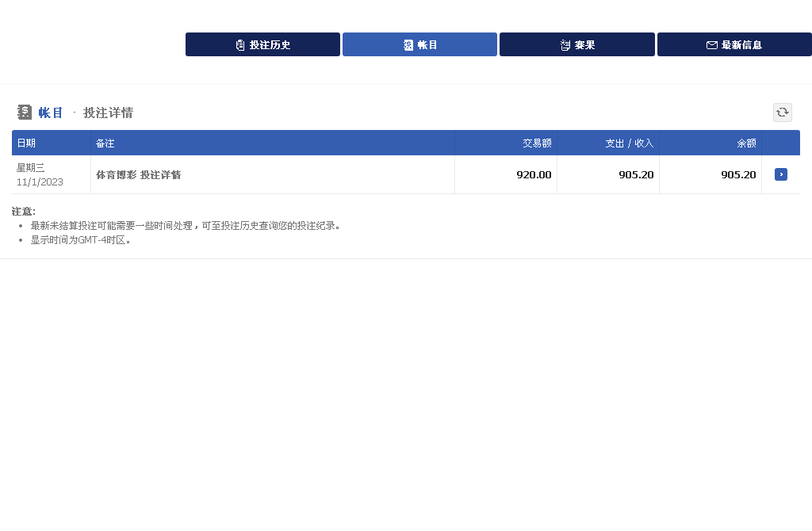Click the 帐目 breadcrumb link
The image size is (812, 531).
(51, 113)
